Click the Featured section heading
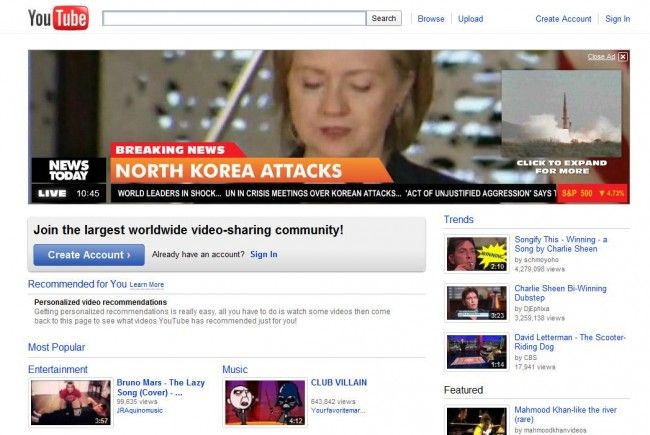The height and width of the screenshot is (435, 650). [x=463, y=390]
